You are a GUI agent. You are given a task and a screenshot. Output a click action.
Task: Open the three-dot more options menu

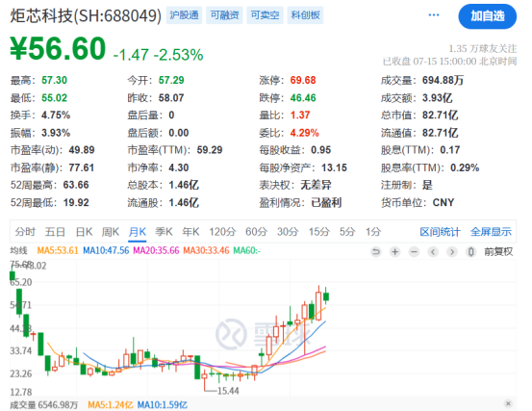[x=434, y=15]
